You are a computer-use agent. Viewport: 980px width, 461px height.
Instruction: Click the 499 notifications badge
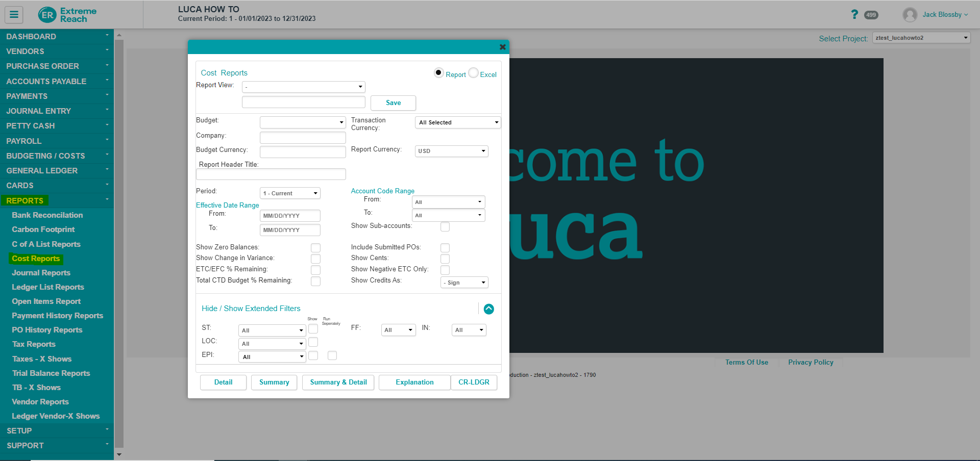(x=871, y=15)
